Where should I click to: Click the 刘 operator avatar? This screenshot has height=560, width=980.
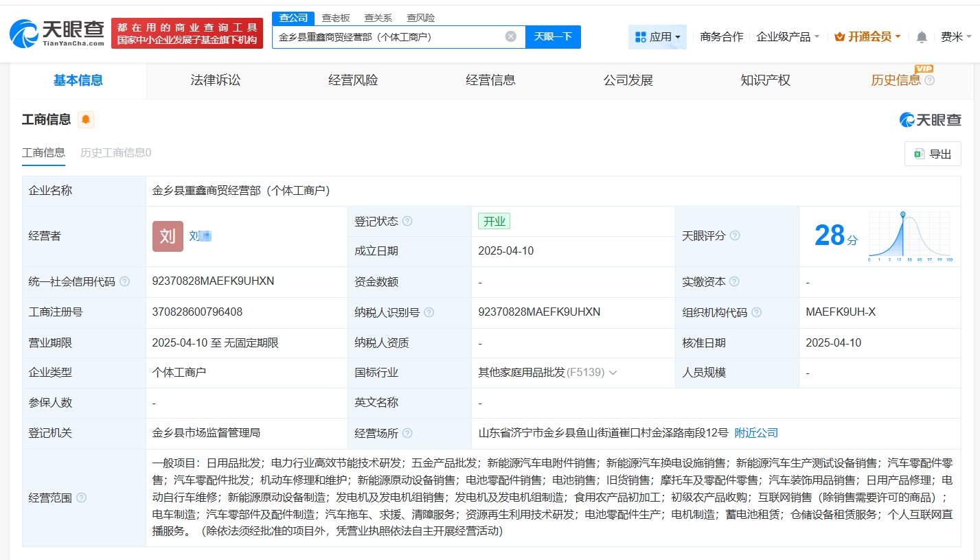pyautogui.click(x=168, y=236)
